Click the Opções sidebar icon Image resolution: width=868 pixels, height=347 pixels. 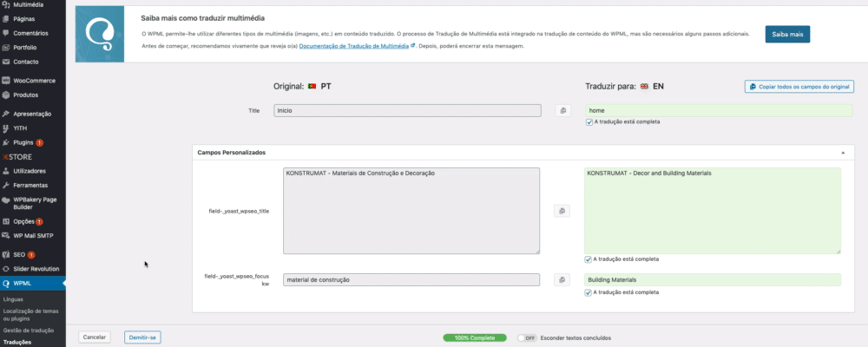(x=6, y=221)
